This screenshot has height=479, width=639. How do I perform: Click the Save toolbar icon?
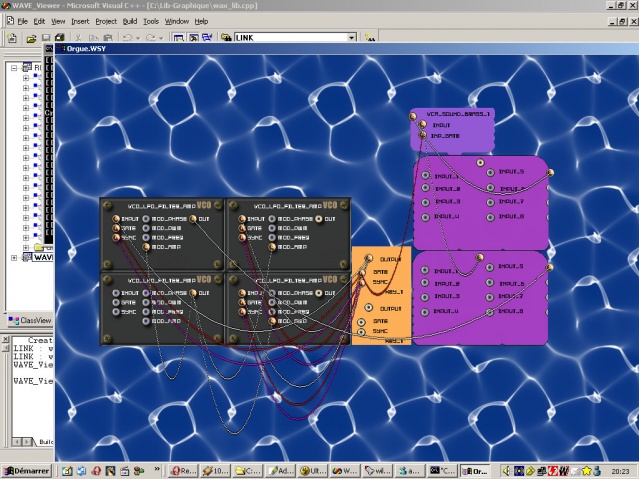click(45, 37)
